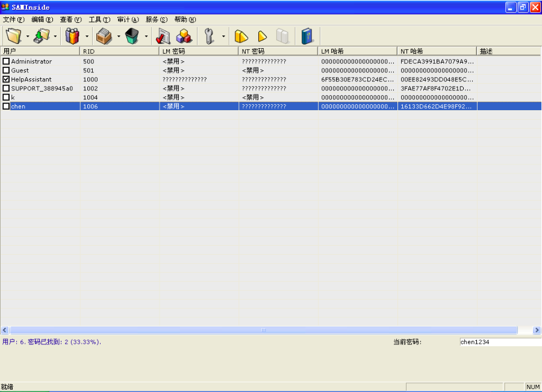Open the 帮助(H) menu
Viewport: 542px width, 392px height.
(185, 19)
